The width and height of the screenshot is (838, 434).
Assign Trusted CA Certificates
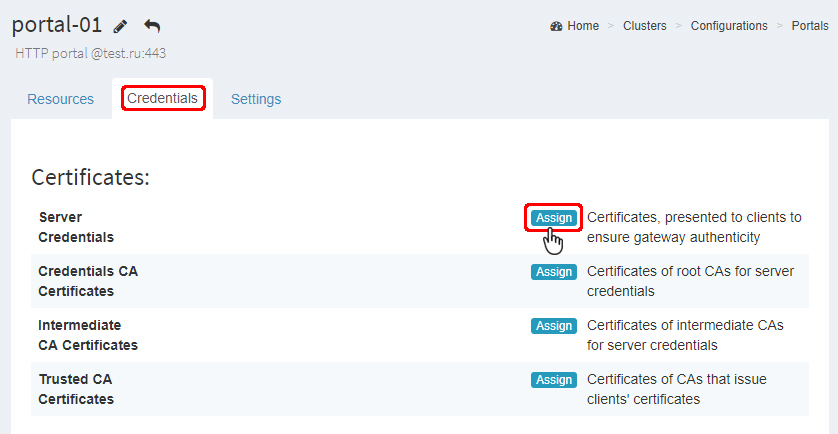click(x=553, y=380)
